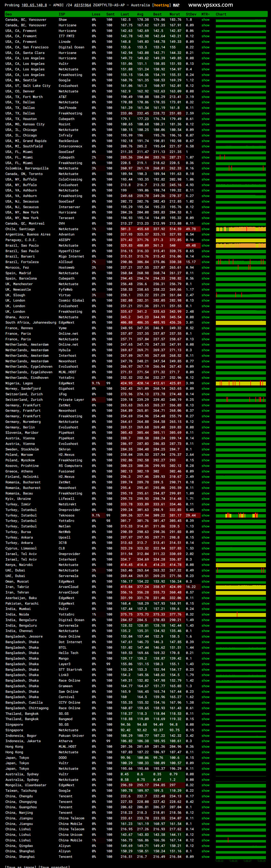Open the AS151964 link

(83, 5)
